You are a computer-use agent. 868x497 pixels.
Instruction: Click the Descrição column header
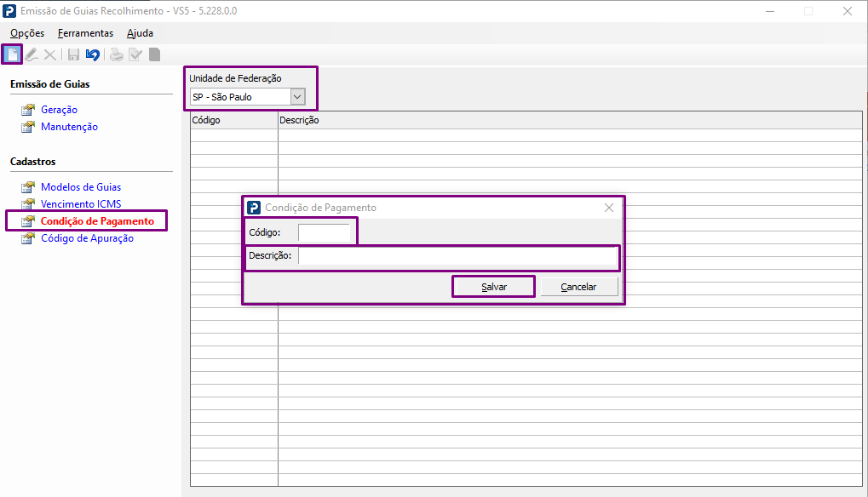570,120
